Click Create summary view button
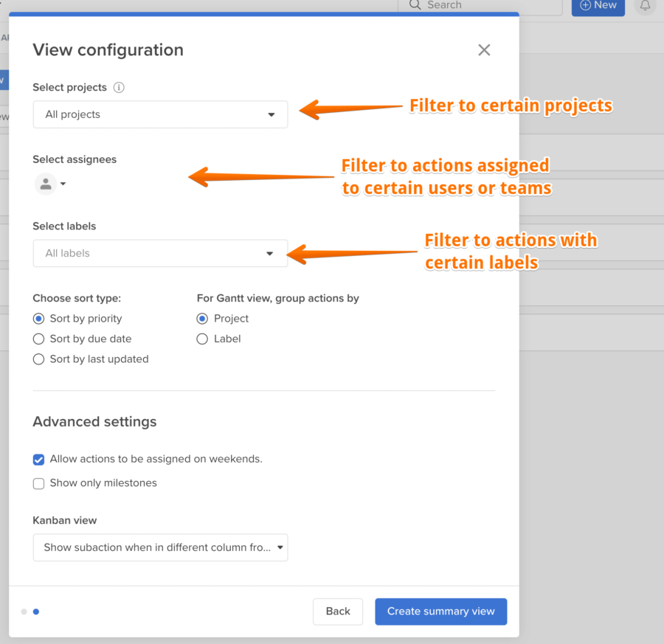664x644 pixels. pos(441,612)
